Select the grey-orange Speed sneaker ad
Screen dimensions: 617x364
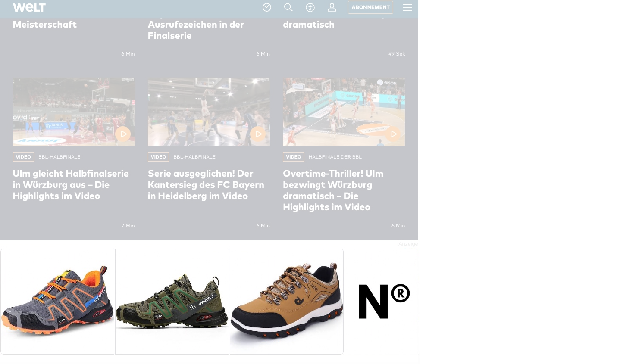coord(57,302)
